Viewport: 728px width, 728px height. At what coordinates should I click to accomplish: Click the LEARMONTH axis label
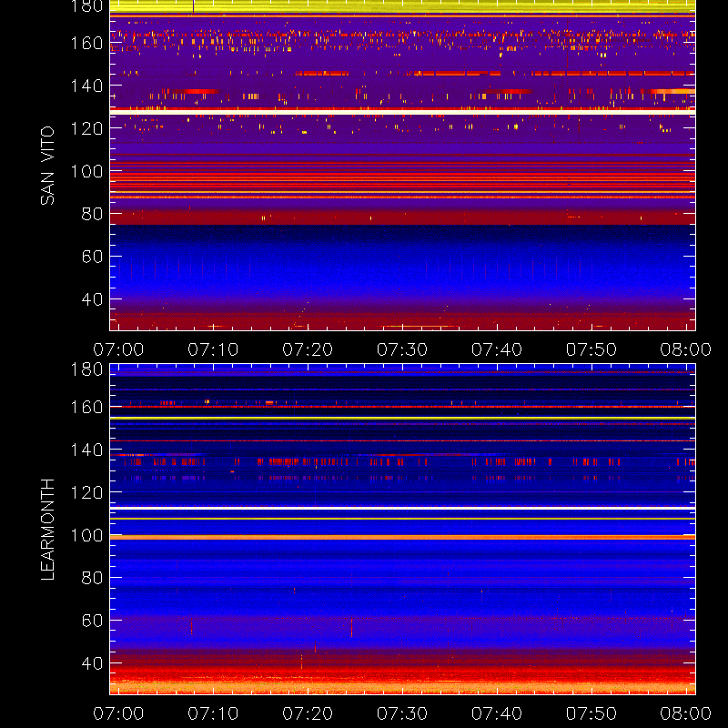(47, 529)
